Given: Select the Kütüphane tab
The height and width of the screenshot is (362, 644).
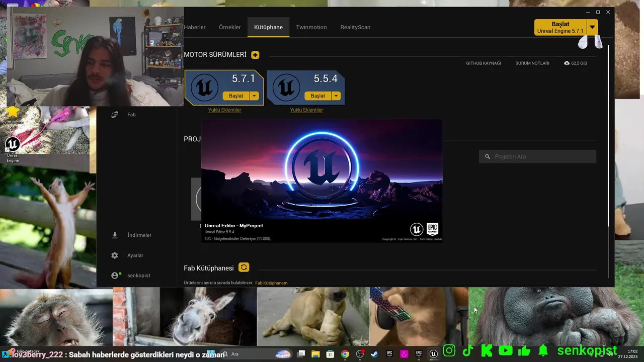Looking at the screenshot, I should (x=268, y=27).
